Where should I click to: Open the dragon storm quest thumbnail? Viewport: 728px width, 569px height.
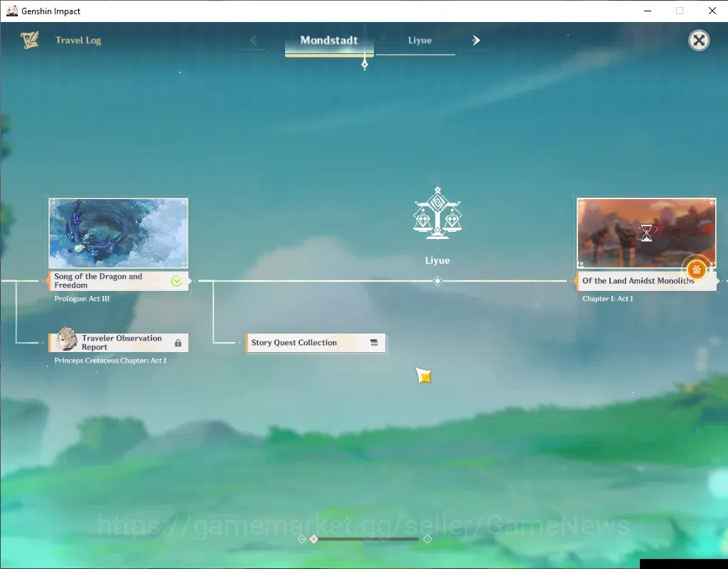pos(119,233)
